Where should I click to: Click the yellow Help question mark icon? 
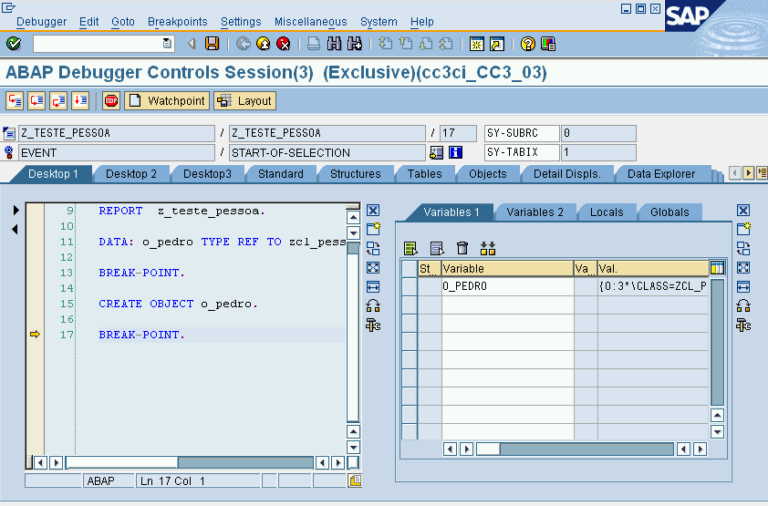[527, 44]
